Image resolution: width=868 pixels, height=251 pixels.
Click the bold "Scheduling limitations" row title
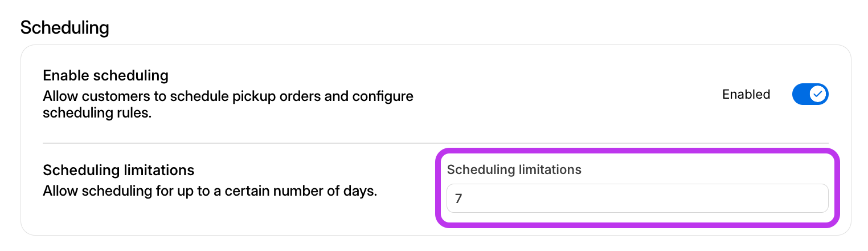118,170
